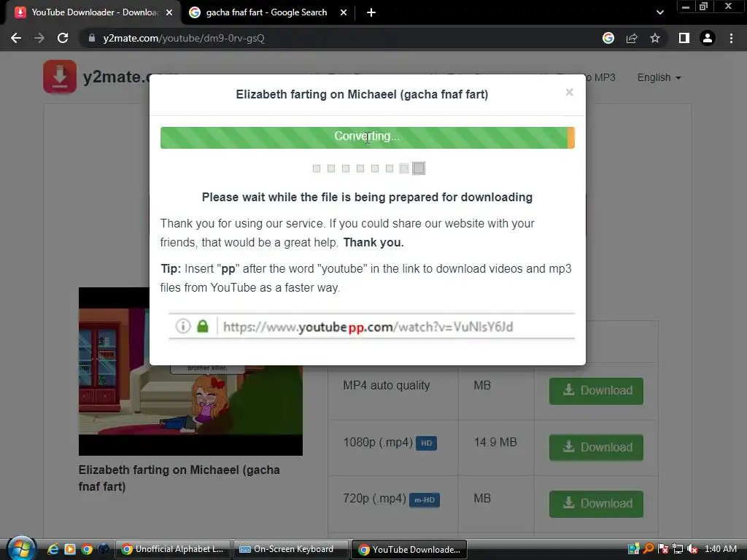Screen dimensions: 747x560
Task: Click the magnifier tray icon
Action: click(649, 549)
